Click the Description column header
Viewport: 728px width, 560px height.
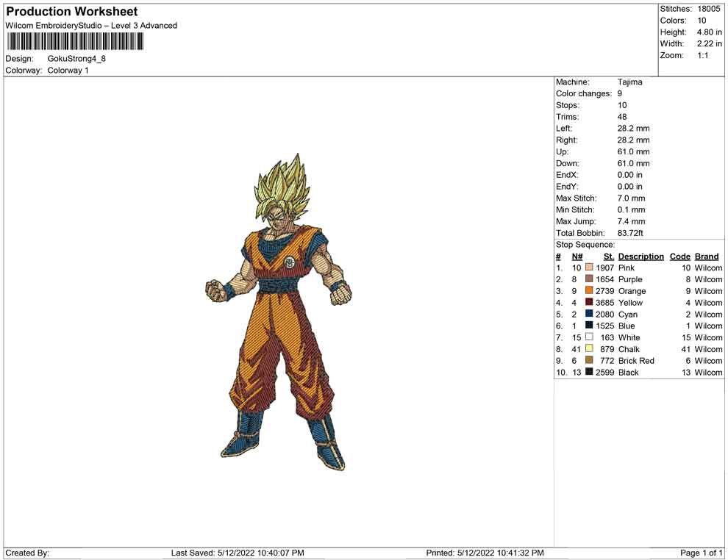[640, 256]
